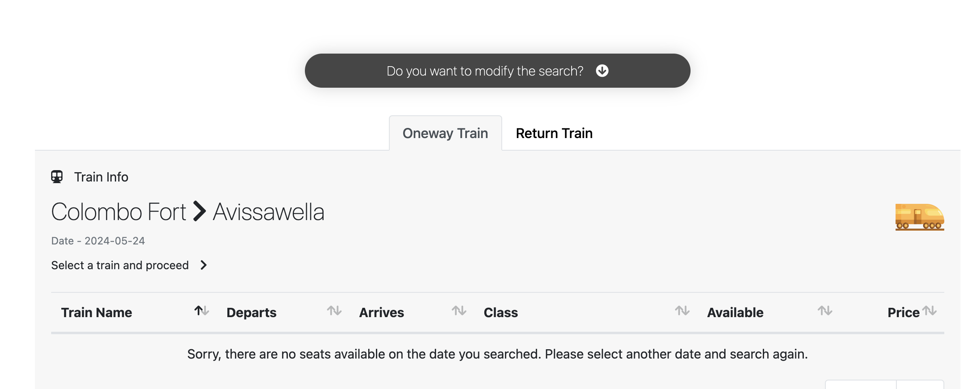Switch to the Return Train tab
The height and width of the screenshot is (389, 980).
[554, 133]
